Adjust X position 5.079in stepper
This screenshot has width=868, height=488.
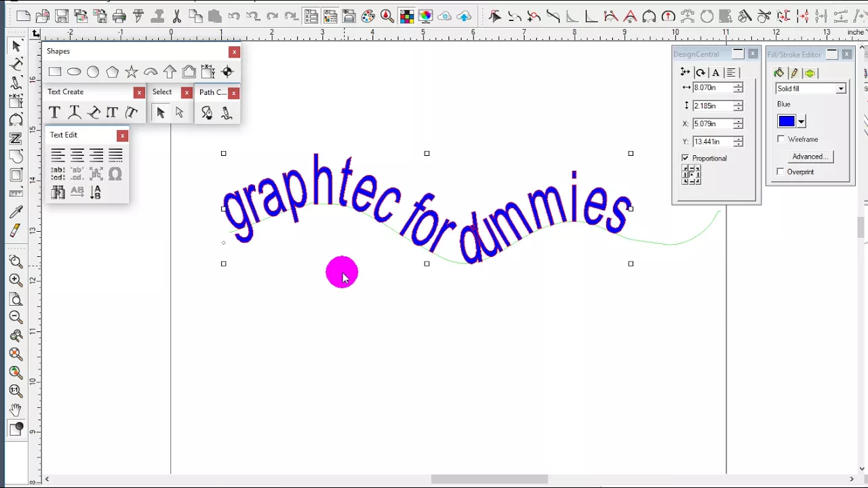[738, 124]
